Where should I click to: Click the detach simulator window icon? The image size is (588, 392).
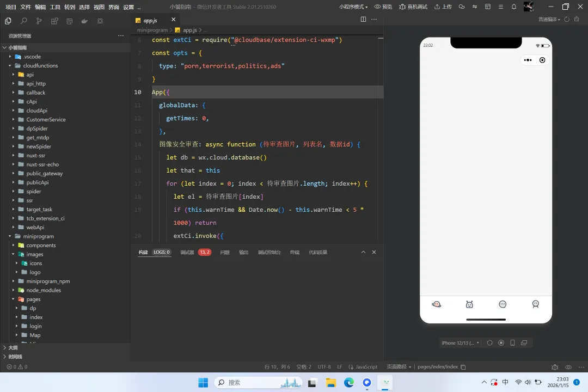[524, 343]
